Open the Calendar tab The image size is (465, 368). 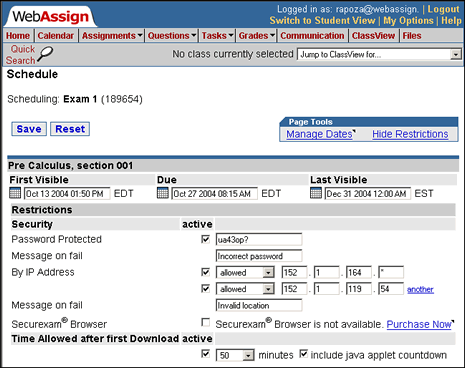[x=56, y=36]
